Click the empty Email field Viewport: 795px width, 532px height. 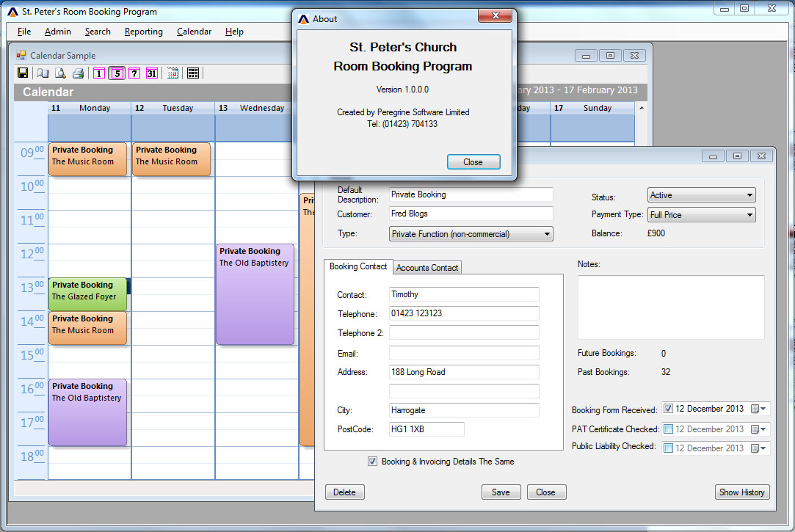coord(464,353)
